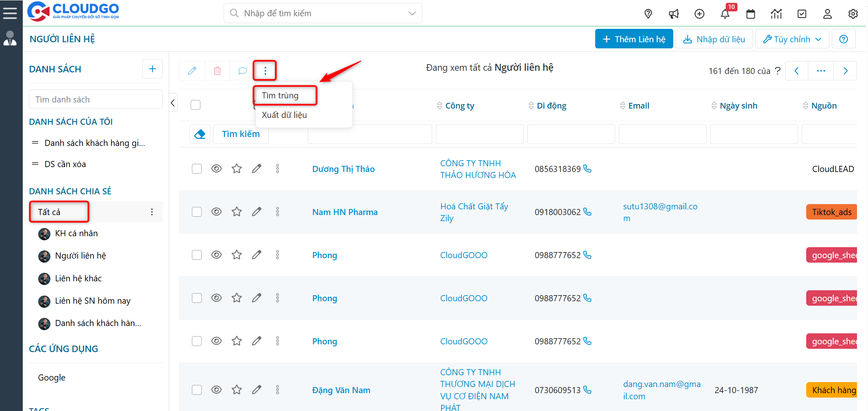
Task: Click the clear filters eraser icon above results
Action: [x=200, y=133]
